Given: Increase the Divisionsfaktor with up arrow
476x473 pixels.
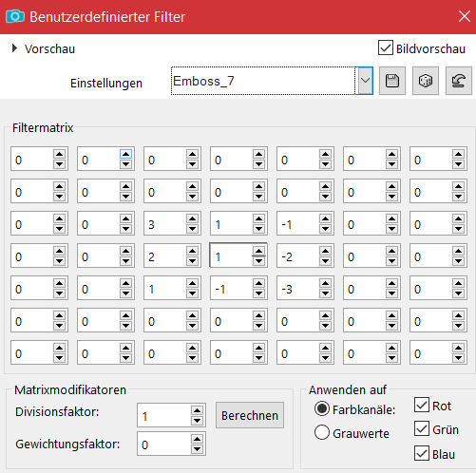Looking at the screenshot, I should point(197,410).
